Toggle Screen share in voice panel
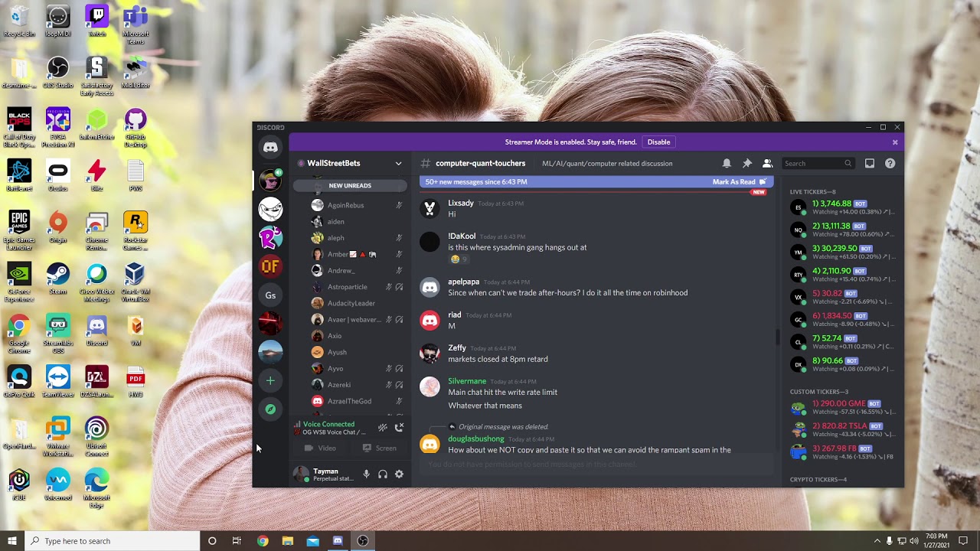The image size is (980, 551). tap(380, 448)
